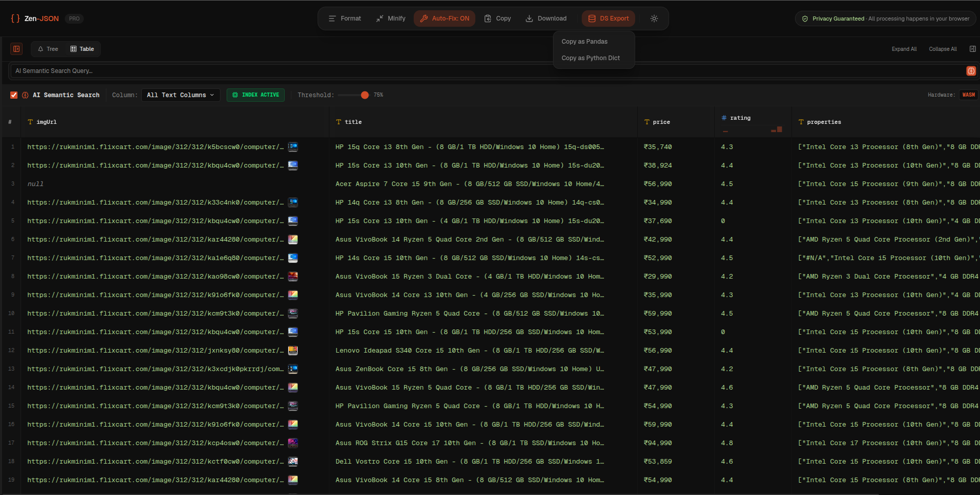Click the PRO badge
Viewport: 980px width, 495px height.
coord(75,19)
